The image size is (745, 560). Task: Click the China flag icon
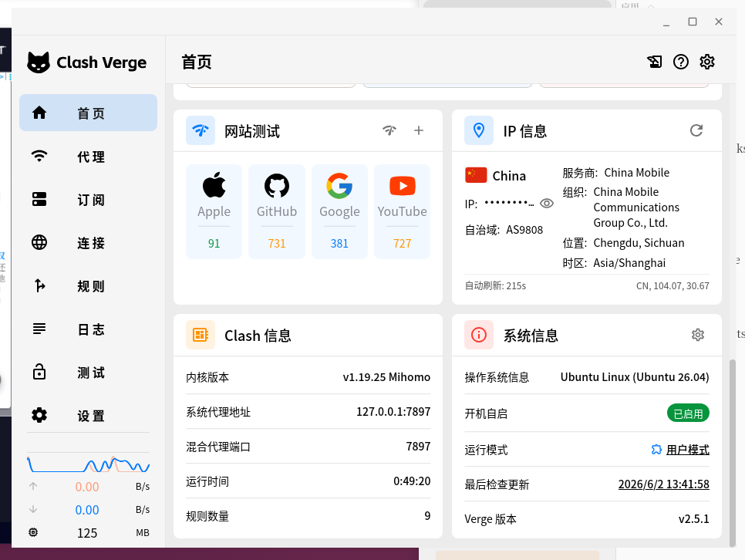[476, 175]
